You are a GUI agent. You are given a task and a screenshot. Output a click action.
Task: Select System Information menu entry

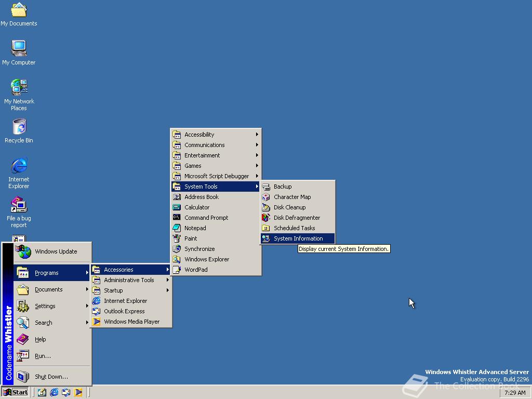coord(298,238)
